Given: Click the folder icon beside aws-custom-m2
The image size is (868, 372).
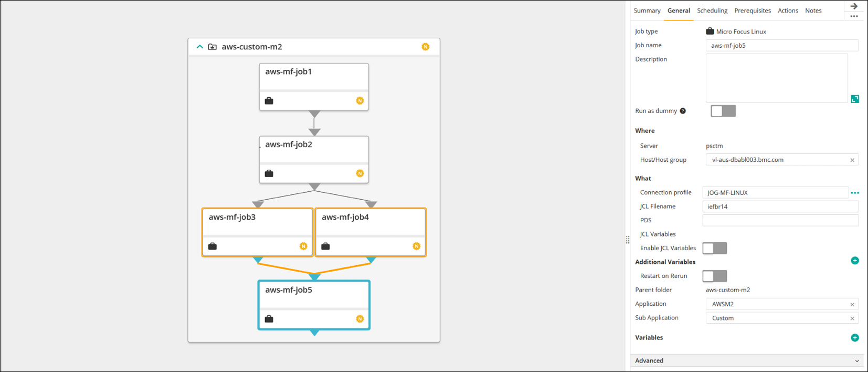Looking at the screenshot, I should point(213,47).
